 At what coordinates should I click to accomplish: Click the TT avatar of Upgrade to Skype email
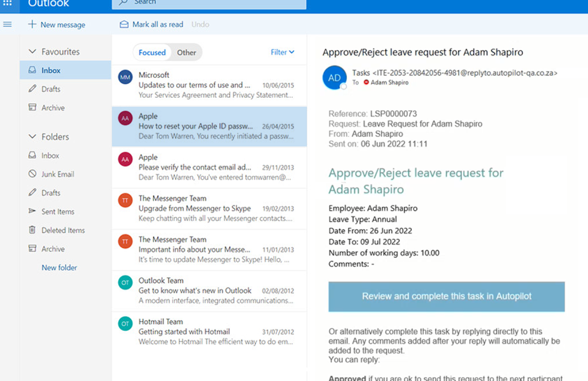pyautogui.click(x=125, y=200)
